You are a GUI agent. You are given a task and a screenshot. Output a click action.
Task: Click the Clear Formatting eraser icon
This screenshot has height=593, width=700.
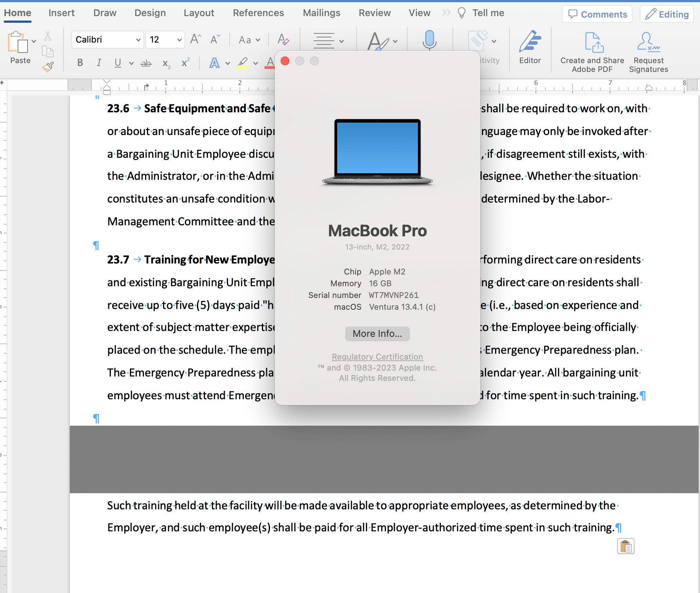(x=283, y=39)
